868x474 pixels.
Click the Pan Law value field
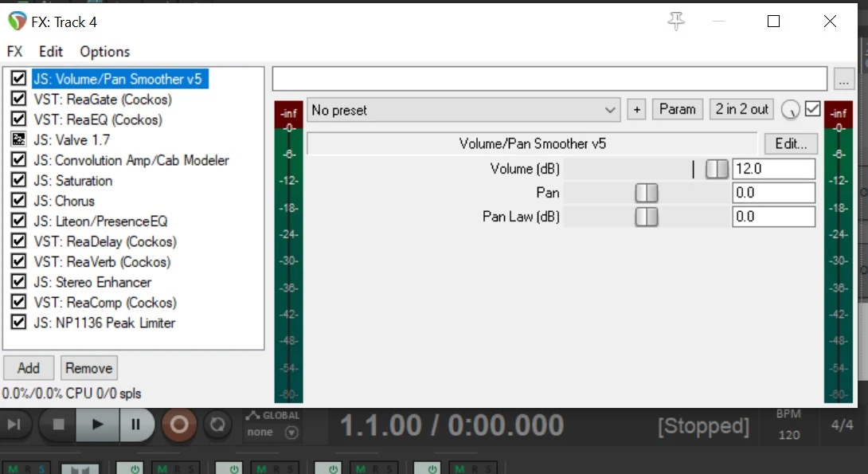click(x=774, y=217)
